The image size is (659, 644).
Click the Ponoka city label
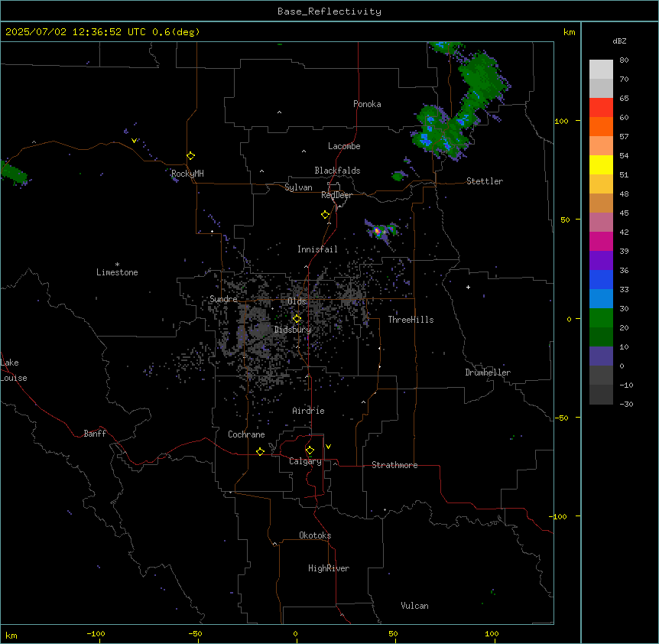point(367,104)
